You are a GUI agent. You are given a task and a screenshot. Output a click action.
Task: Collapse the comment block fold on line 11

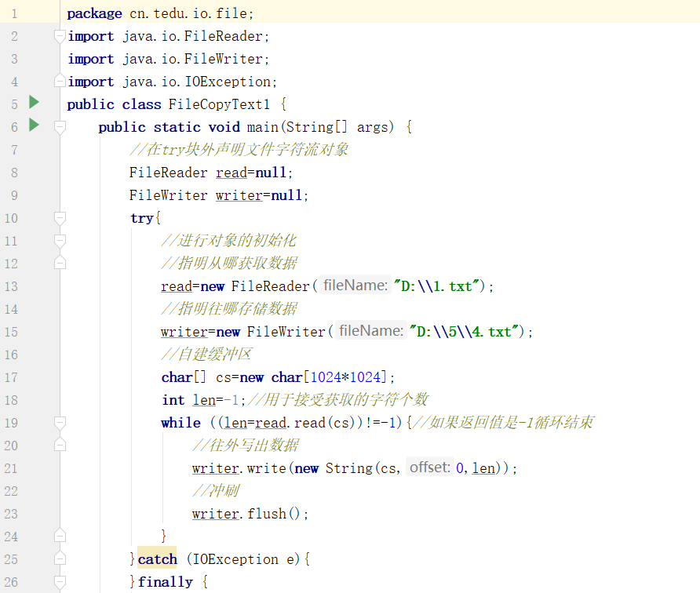60,241
